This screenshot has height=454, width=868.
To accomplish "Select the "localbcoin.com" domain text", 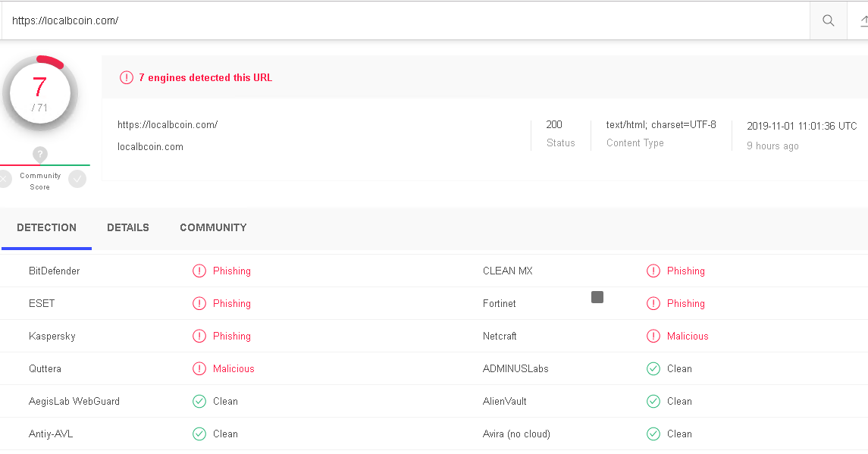I will pos(150,147).
